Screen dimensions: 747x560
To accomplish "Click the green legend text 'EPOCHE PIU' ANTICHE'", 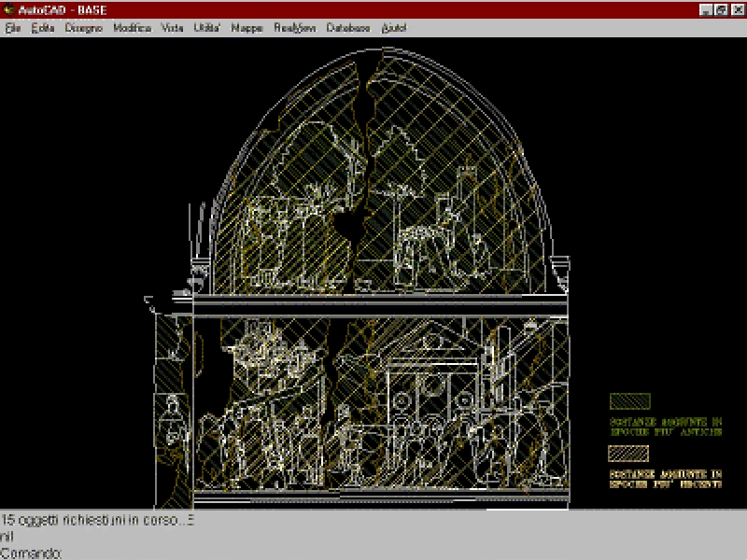I will point(666,432).
